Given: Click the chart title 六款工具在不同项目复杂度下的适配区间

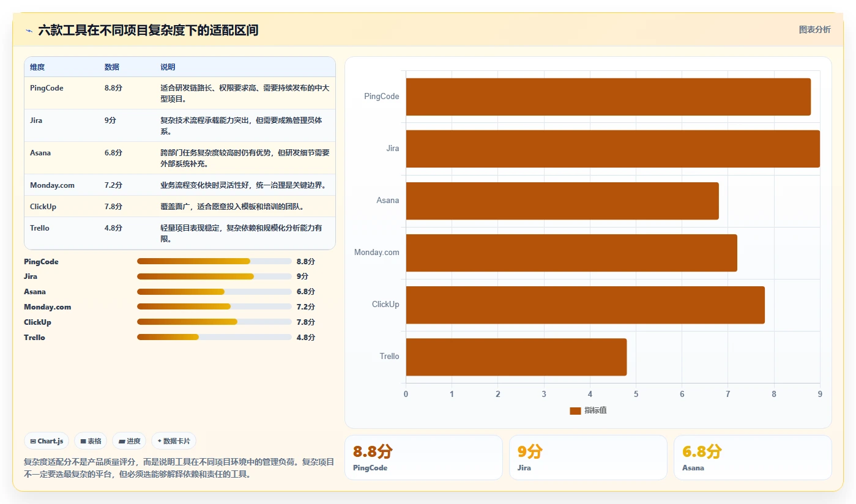Looking at the screenshot, I should [148, 30].
